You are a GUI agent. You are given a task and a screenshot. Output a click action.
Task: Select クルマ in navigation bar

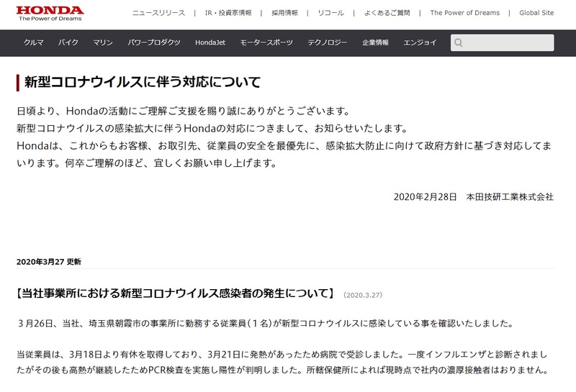click(x=33, y=42)
